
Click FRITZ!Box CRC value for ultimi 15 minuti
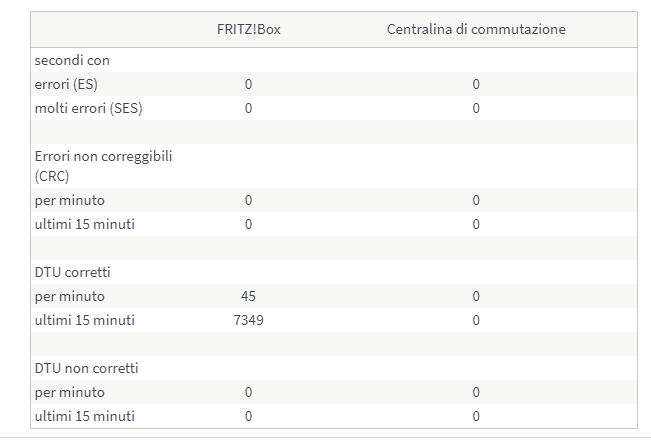pyautogui.click(x=248, y=224)
